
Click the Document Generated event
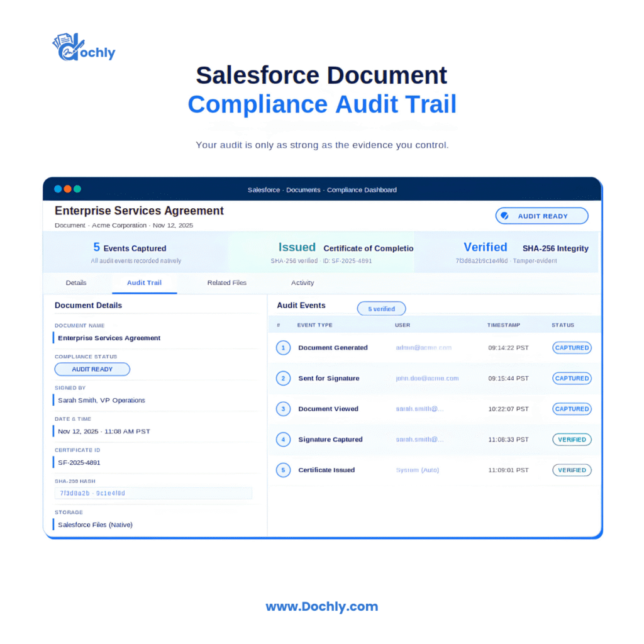pyautogui.click(x=333, y=348)
